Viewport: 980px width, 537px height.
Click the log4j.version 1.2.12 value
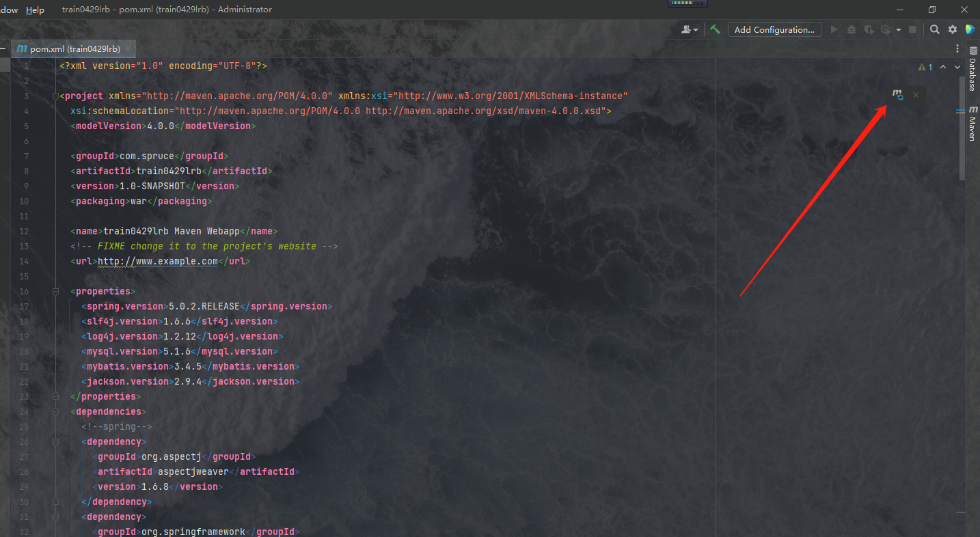[x=180, y=336]
